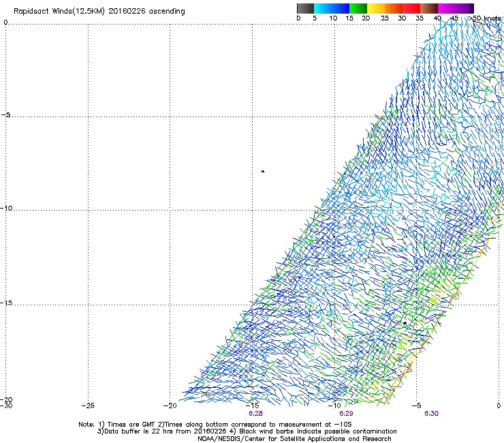Click the "20160226" date in the title

point(127,12)
